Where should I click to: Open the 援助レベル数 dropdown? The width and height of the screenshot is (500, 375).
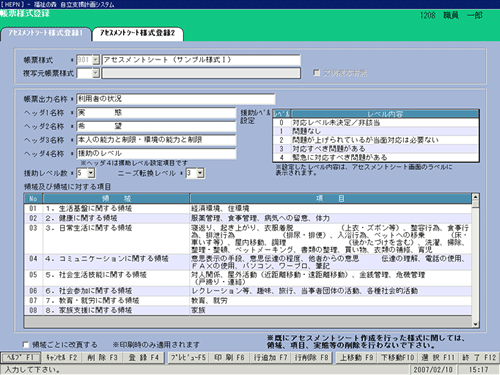coord(91,173)
